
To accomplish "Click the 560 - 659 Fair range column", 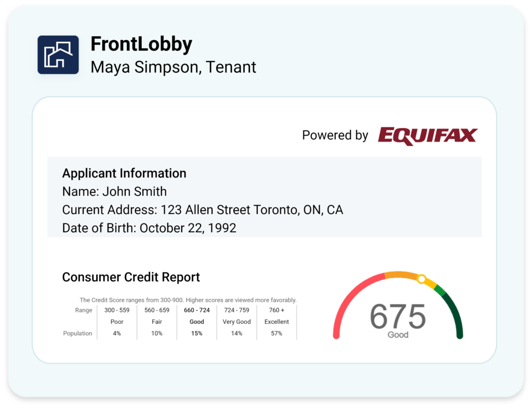I will tap(157, 322).
